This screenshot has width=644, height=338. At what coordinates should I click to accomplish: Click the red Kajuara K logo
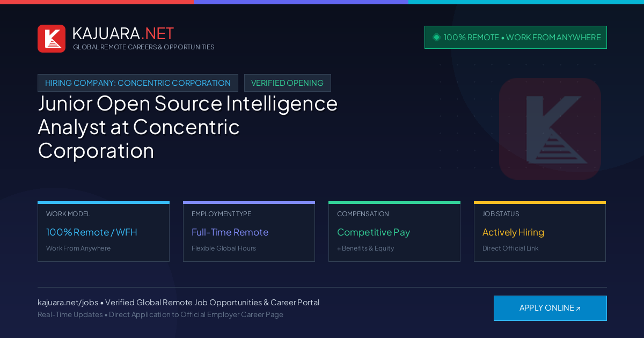[x=52, y=39]
